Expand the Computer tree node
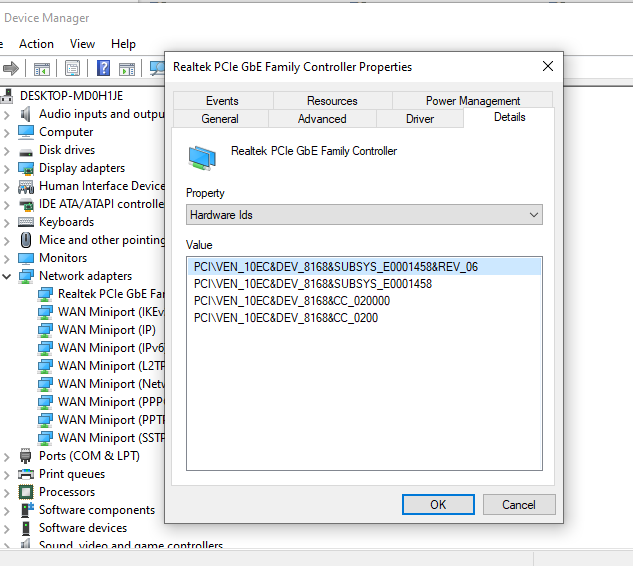 (6, 133)
